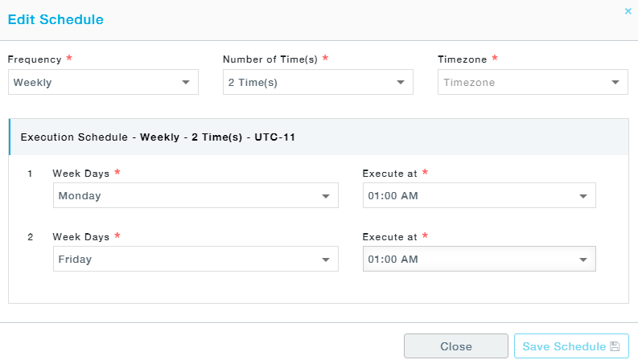Click the Edit Schedule title
638x364 pixels.
[56, 19]
